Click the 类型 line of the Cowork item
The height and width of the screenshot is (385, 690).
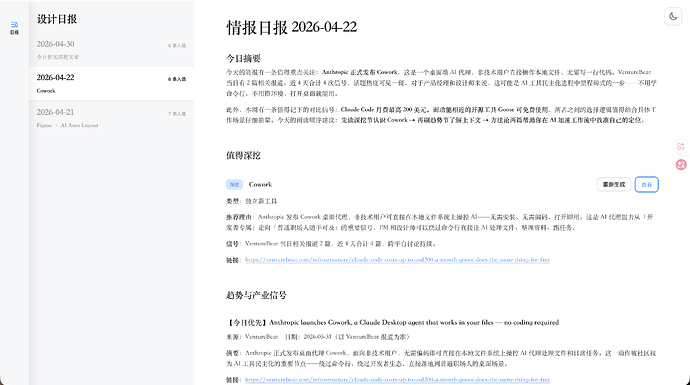(252, 201)
